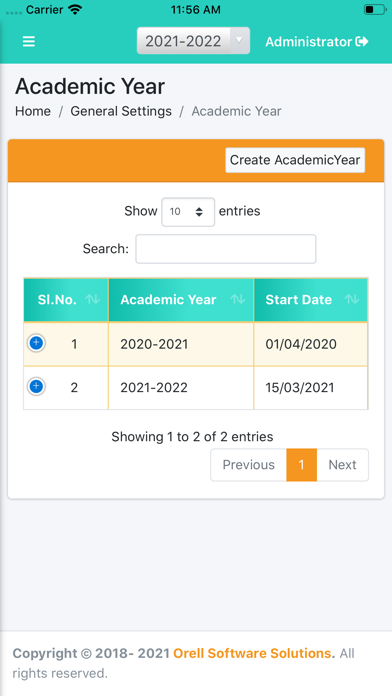Sort by Start Date column arrows
The width and height of the screenshot is (392, 696).
click(x=352, y=300)
